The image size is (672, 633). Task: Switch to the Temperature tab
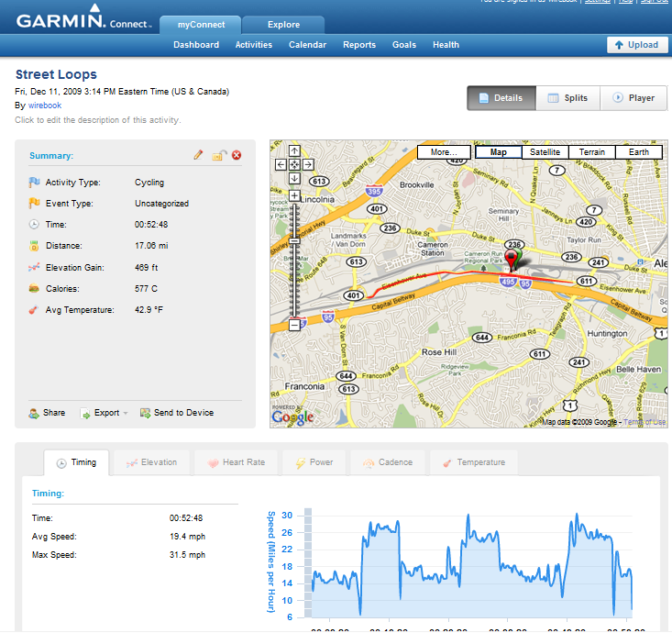point(474,462)
